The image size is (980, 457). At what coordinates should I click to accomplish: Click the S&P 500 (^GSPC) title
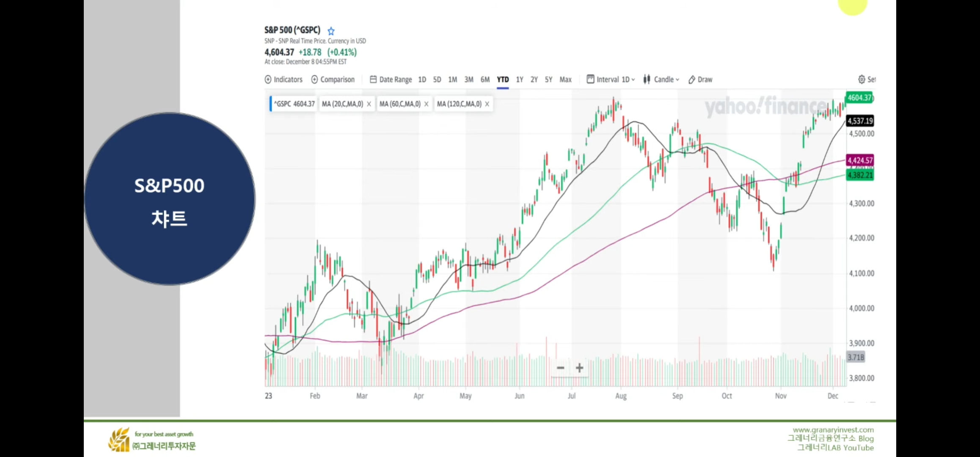tap(292, 30)
